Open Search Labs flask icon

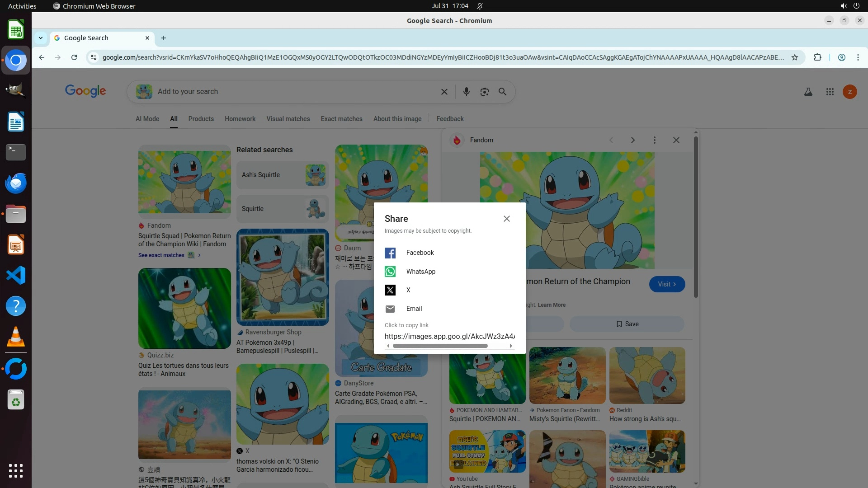click(x=808, y=92)
